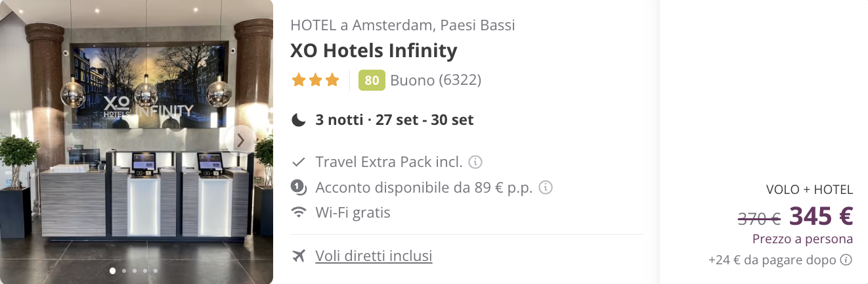Open the Voli diretti inclusi link

coord(374,256)
